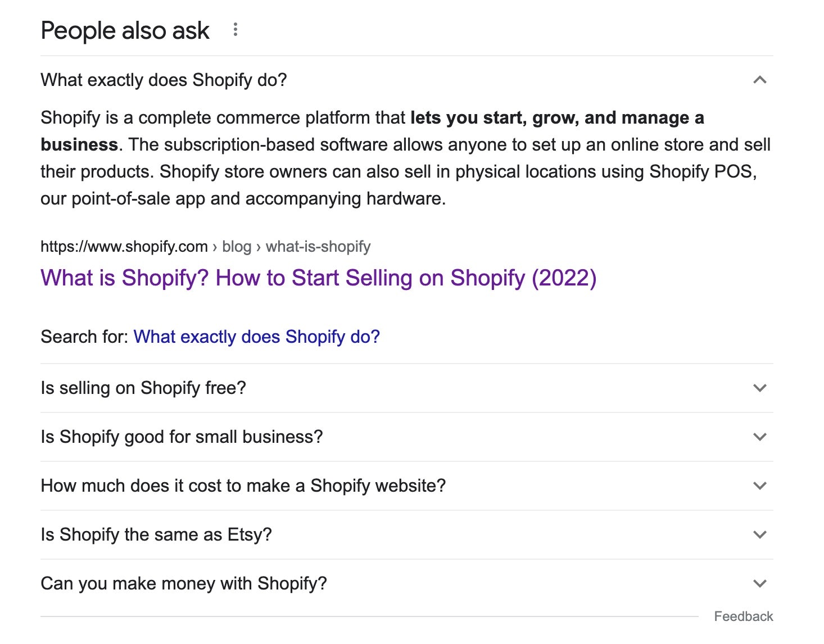Expand "Is selling on Shopify free?"
This screenshot has width=824, height=644.
[143, 388]
